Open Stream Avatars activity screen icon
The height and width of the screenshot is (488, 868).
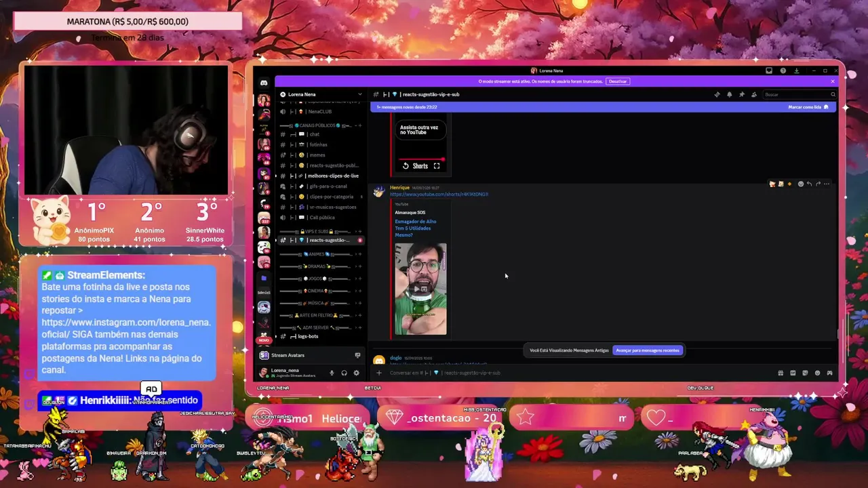(x=357, y=355)
